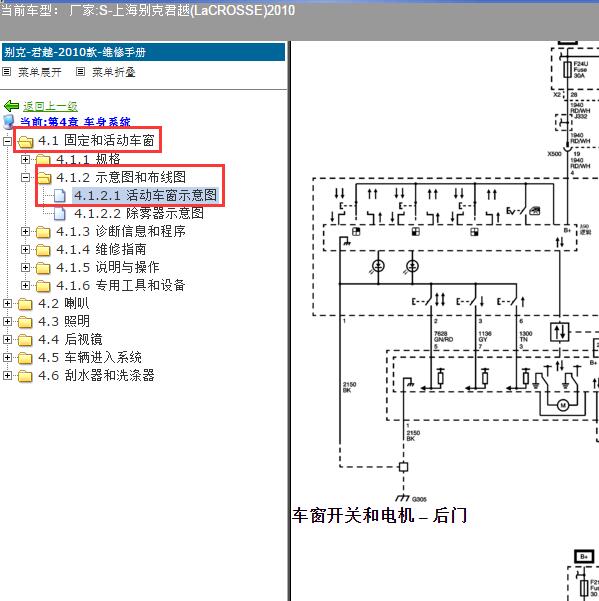
Task: Expand the 4.1.6 专用工具和设备 node
Action: coord(25,286)
